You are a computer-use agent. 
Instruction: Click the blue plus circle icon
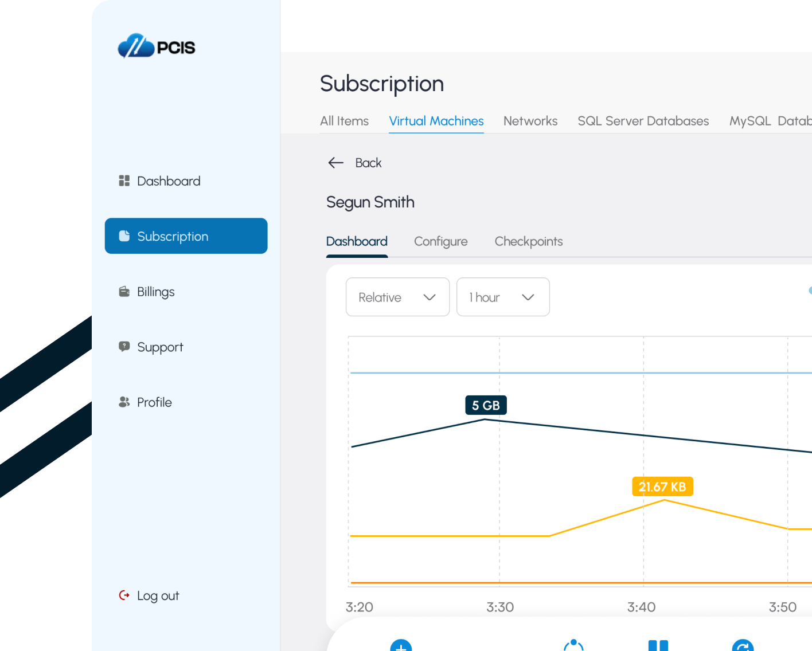(x=401, y=645)
